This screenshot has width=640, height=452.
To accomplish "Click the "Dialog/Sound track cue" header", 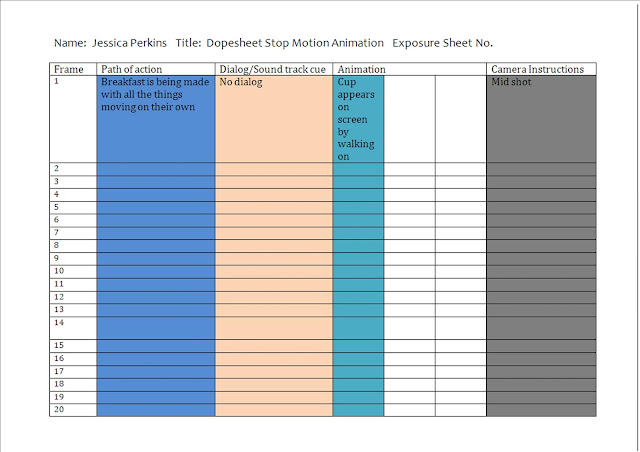I will (273, 69).
